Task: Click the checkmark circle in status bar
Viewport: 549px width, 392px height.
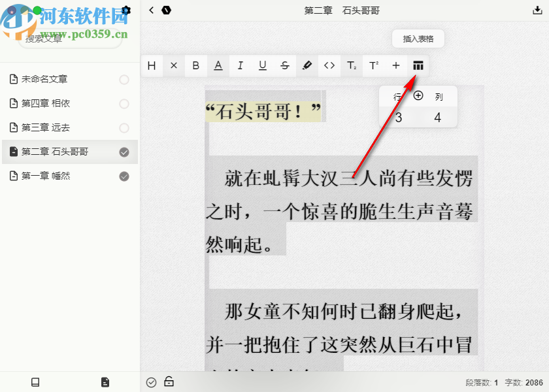Action: 151,383
